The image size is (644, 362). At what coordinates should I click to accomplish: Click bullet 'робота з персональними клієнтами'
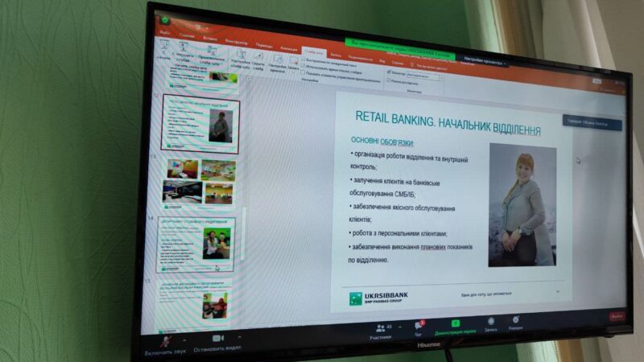398,233
